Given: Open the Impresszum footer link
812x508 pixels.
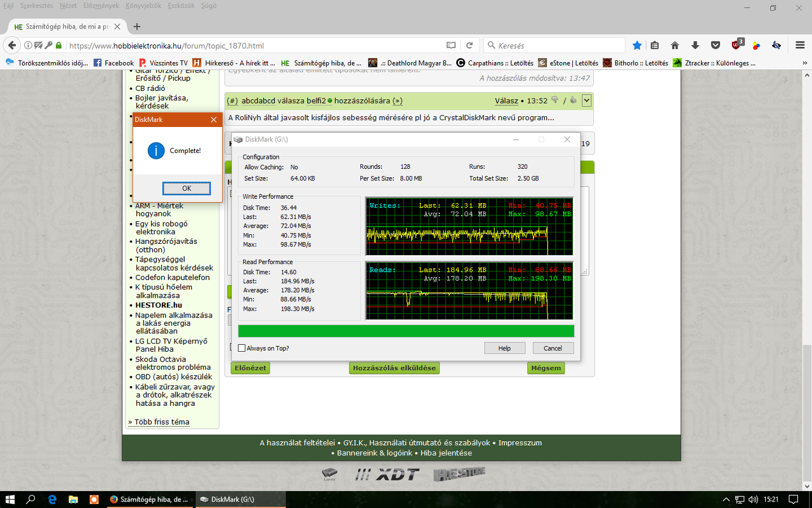Looking at the screenshot, I should tap(520, 443).
